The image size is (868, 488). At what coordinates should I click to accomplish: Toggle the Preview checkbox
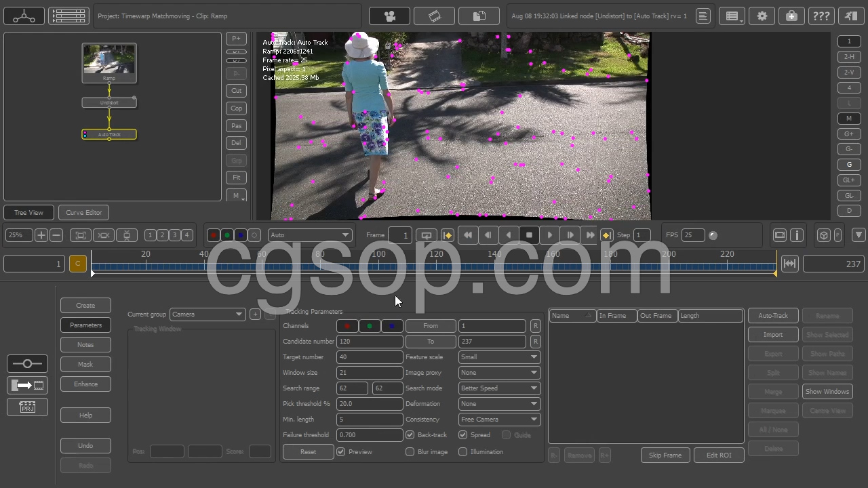coord(341,452)
